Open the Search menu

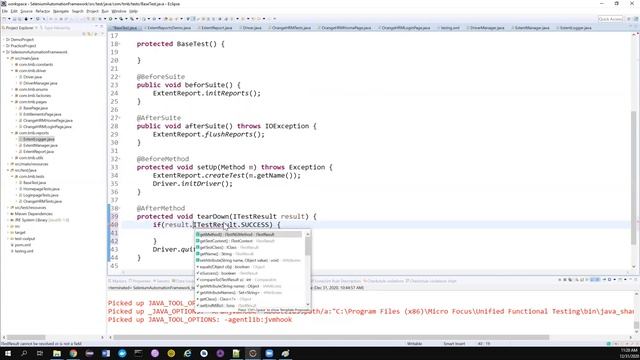click(78, 11)
